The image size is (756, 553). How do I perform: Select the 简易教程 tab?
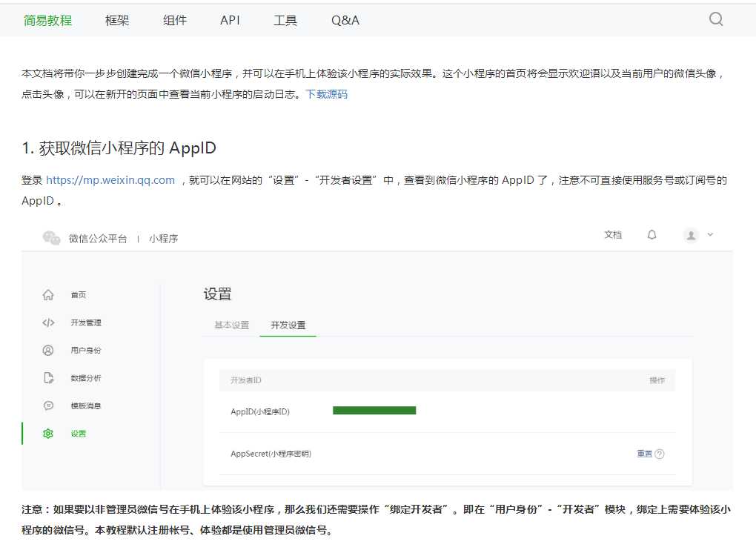(47, 20)
